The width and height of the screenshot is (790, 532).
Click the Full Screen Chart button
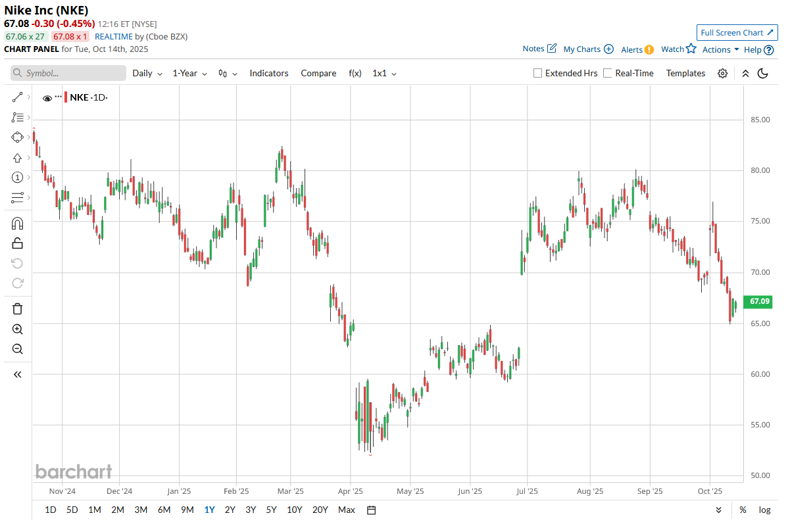pyautogui.click(x=737, y=32)
